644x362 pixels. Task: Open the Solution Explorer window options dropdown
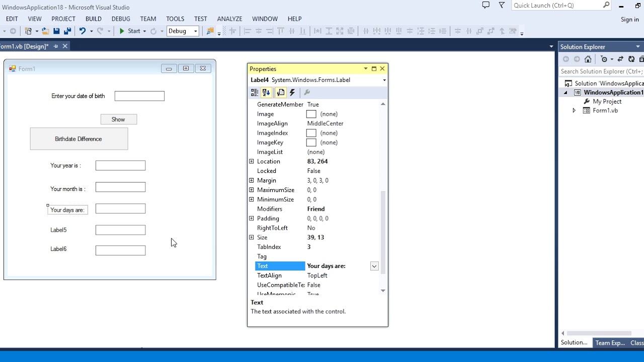coord(638,47)
